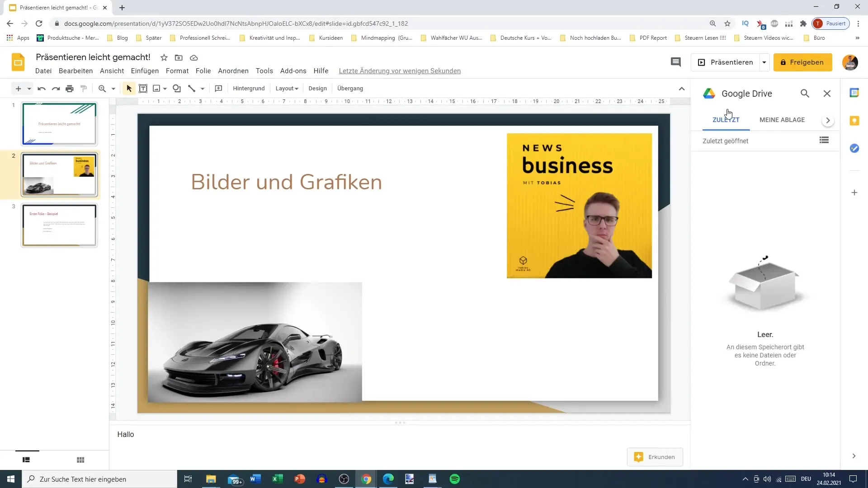
Task: Click 'Letzte Änderung vor wenigen Sekunden' link
Action: tap(400, 71)
